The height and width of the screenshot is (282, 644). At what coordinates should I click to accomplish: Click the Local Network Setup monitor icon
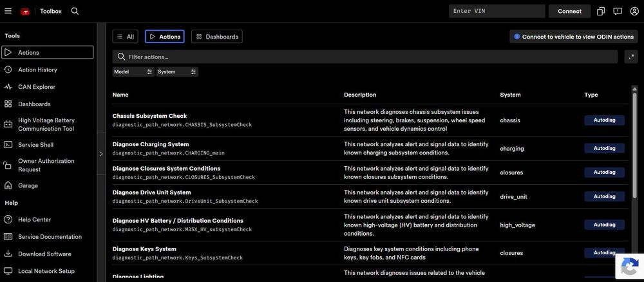pos(8,271)
